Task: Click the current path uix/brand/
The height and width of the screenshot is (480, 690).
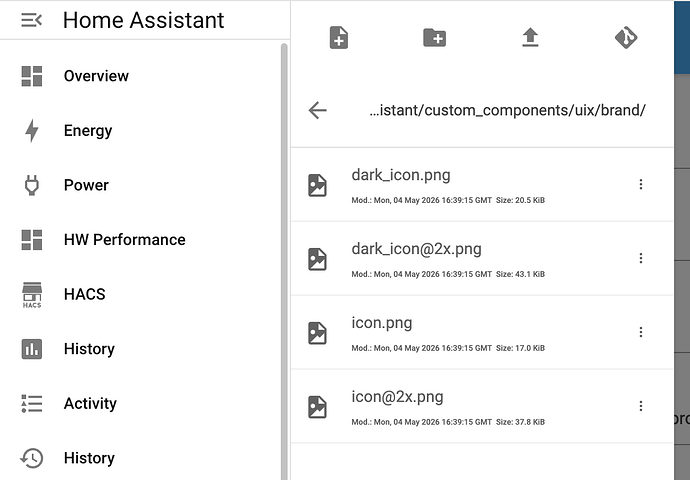Action: [507, 110]
